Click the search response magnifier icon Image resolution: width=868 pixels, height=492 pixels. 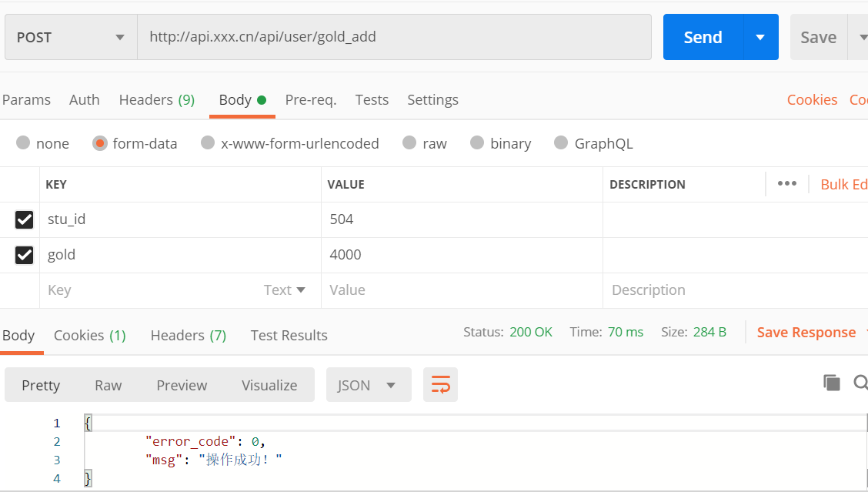[861, 383]
